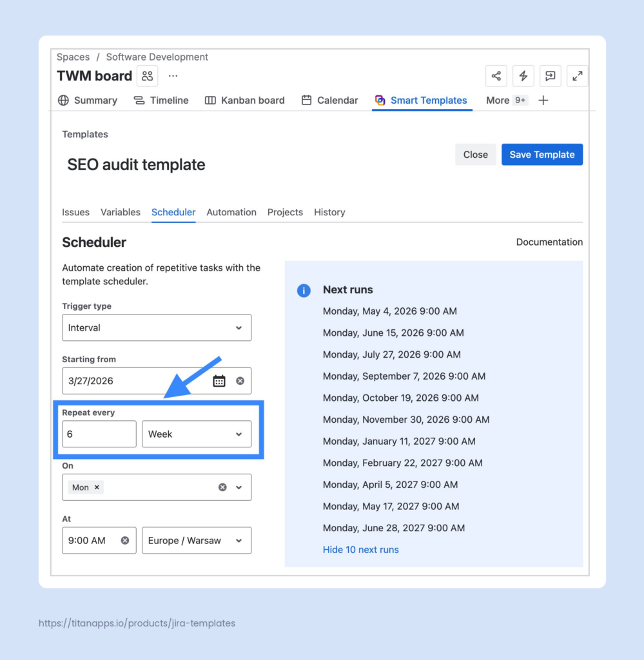The height and width of the screenshot is (660, 644).
Task: Click the info icon beside Next runs
Action: tap(304, 291)
